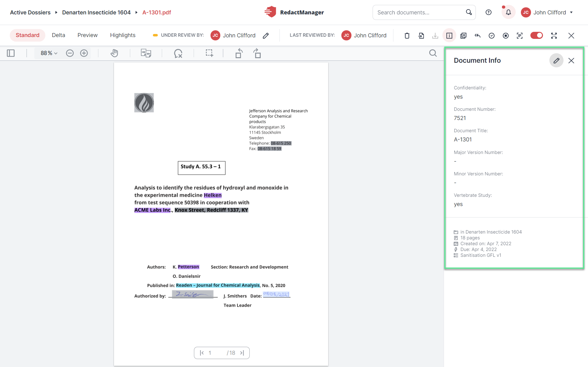Viewport: 588px width, 367px height.
Task: Click the 'Due: Apr 4, 2022' text
Action: (479, 249)
